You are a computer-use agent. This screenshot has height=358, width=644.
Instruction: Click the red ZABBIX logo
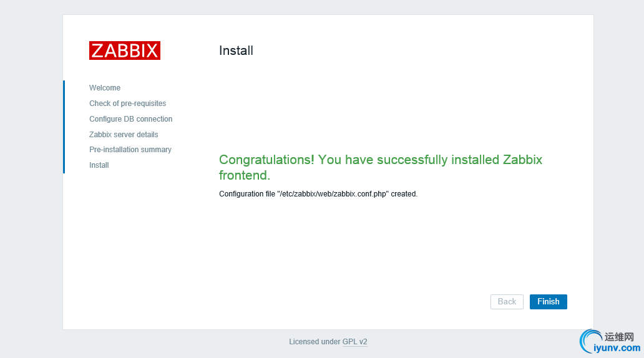click(125, 51)
